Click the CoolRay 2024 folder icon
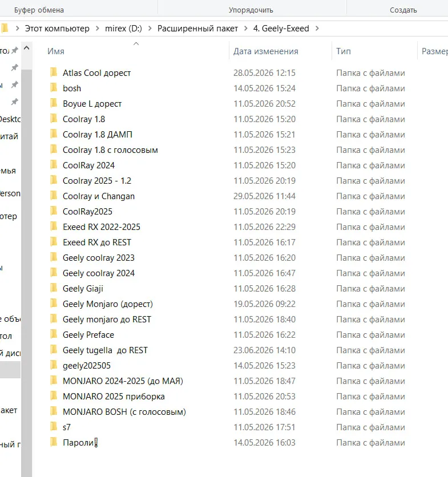448x477 pixels. point(54,165)
